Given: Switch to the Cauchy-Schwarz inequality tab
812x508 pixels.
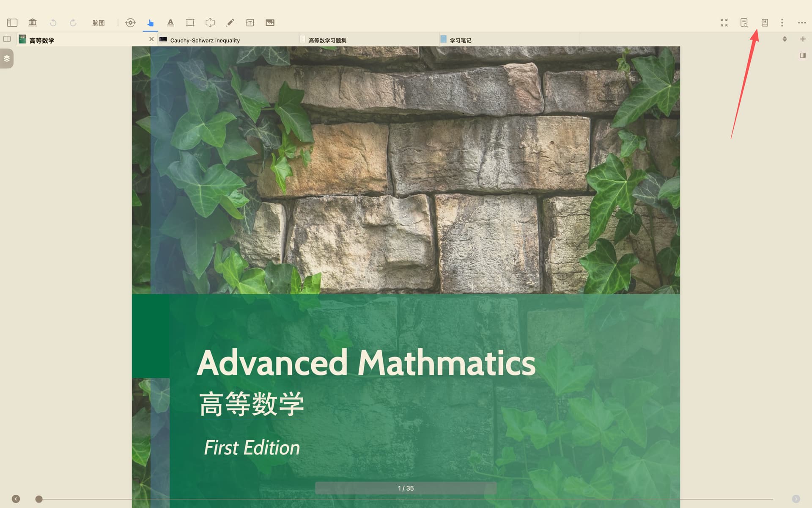Looking at the screenshot, I should (x=205, y=40).
